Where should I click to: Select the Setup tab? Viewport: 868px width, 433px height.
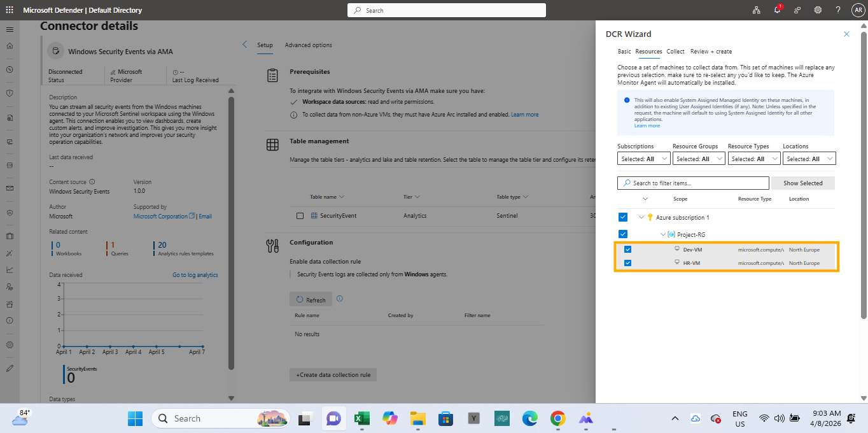(x=265, y=45)
